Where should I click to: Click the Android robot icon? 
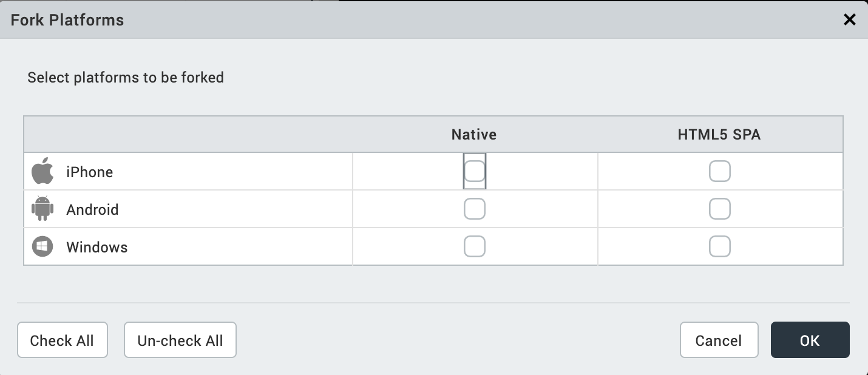pos(42,209)
